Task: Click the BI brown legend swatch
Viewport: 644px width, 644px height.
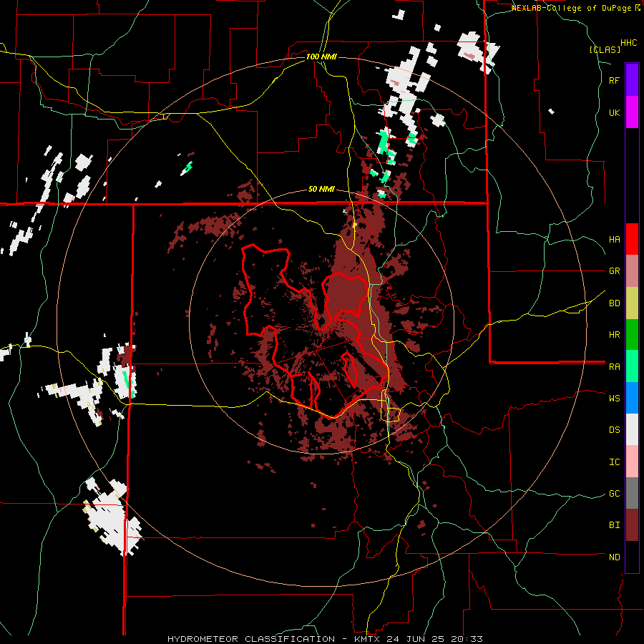Action: coord(632,525)
